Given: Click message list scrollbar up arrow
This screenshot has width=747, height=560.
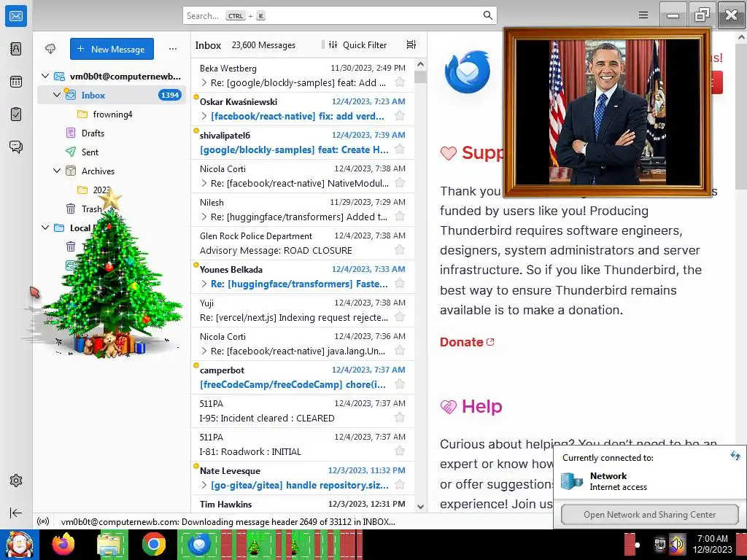Looking at the screenshot, I should 420,64.
